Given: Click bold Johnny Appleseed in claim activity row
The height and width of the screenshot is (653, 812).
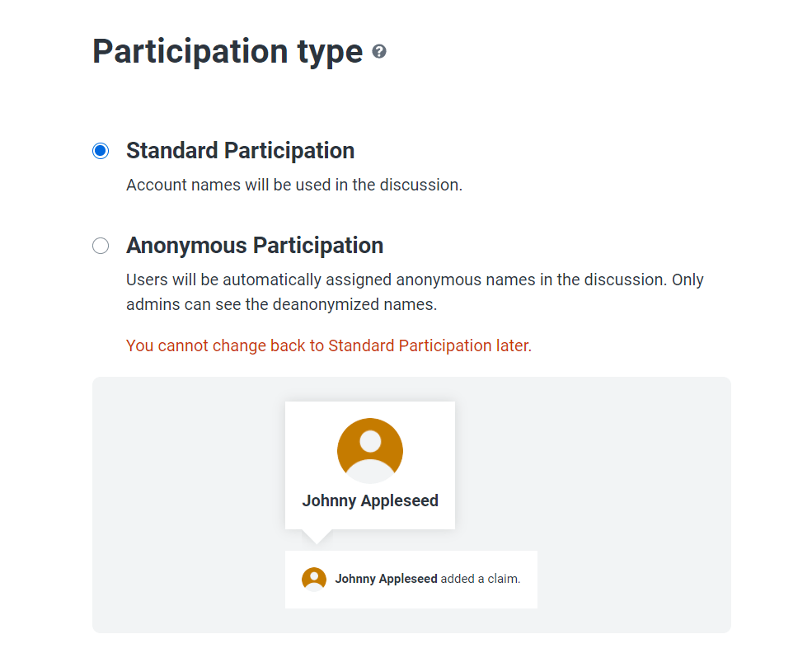Looking at the screenshot, I should click(386, 579).
